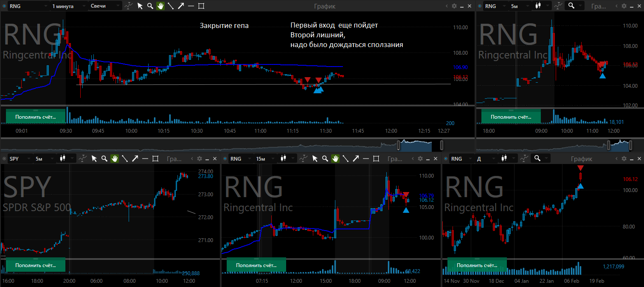Select the pan hand tool in the RNG 1-minute chart
Image resolution: width=644 pixels, height=287 pixels.
[x=160, y=6]
